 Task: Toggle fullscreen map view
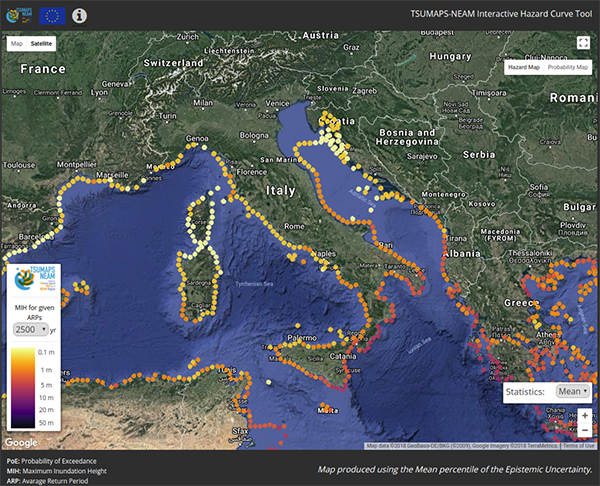583,42
